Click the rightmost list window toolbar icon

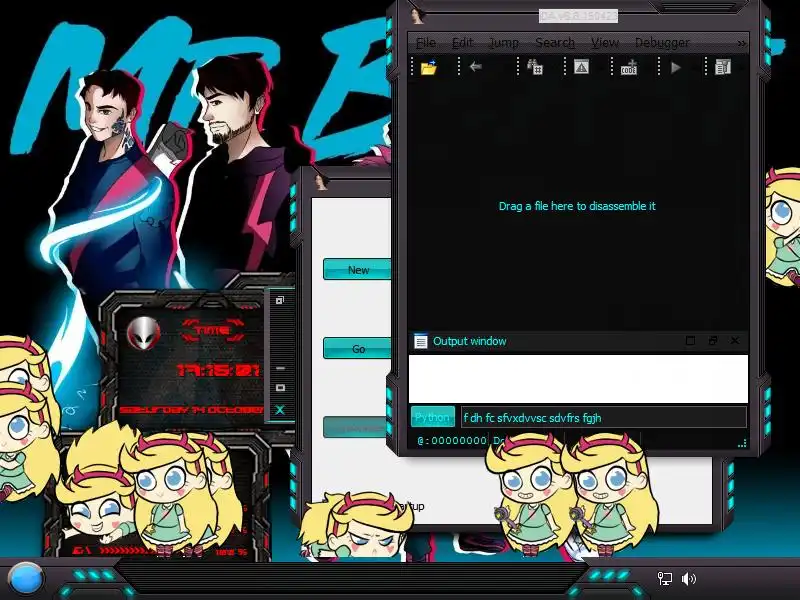723,67
